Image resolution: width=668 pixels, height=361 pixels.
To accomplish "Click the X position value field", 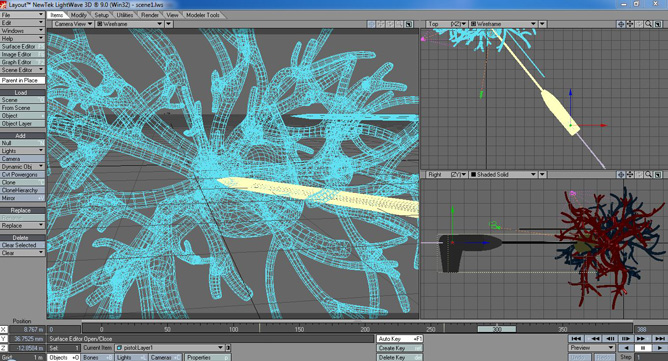I will tap(26, 329).
